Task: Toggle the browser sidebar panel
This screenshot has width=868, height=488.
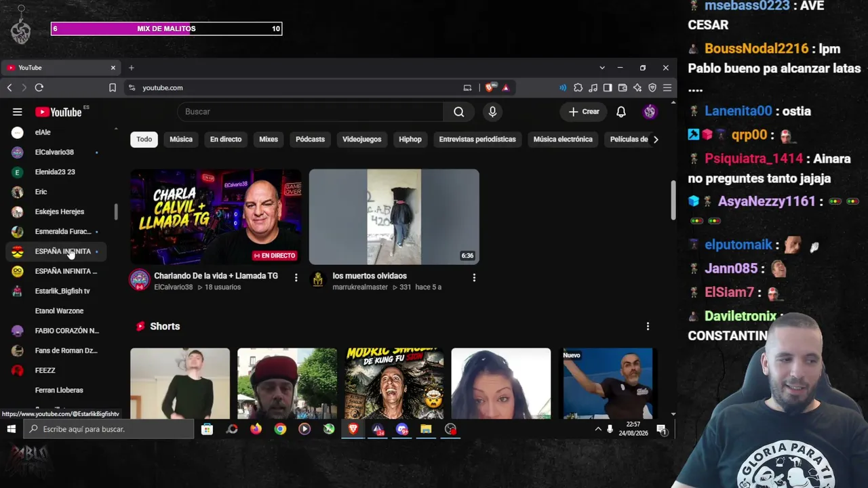Action: 608,87
